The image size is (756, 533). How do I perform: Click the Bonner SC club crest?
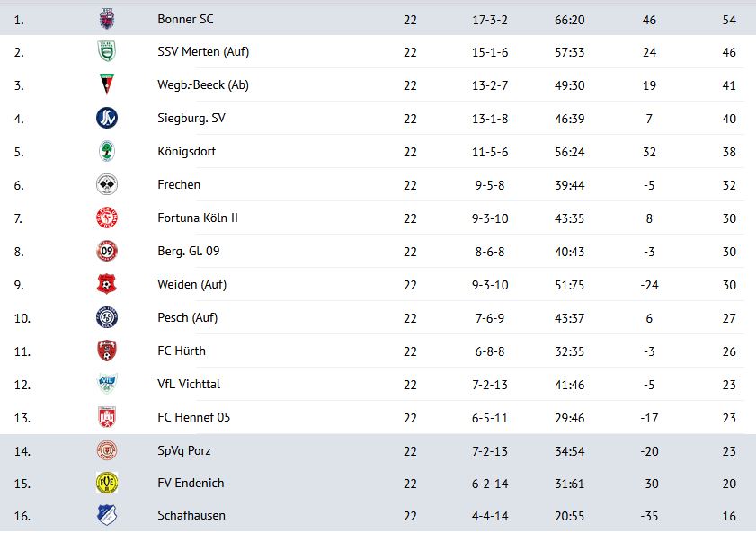(x=107, y=19)
